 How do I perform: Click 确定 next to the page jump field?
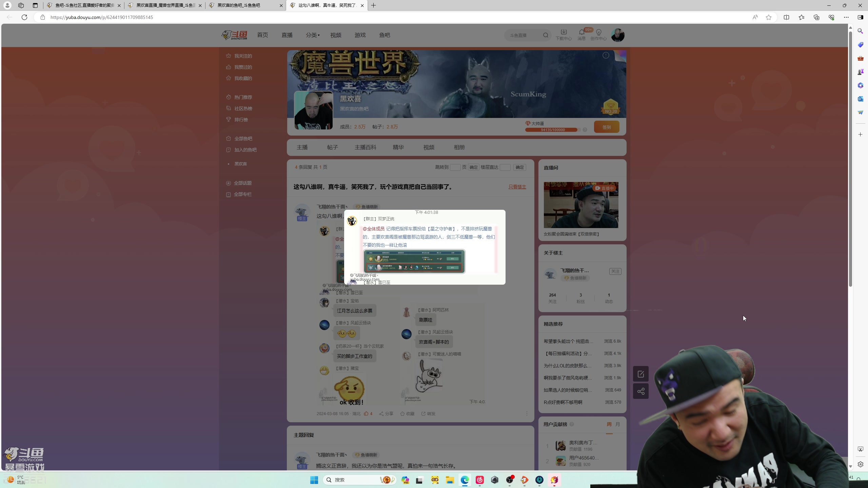pyautogui.click(x=473, y=167)
